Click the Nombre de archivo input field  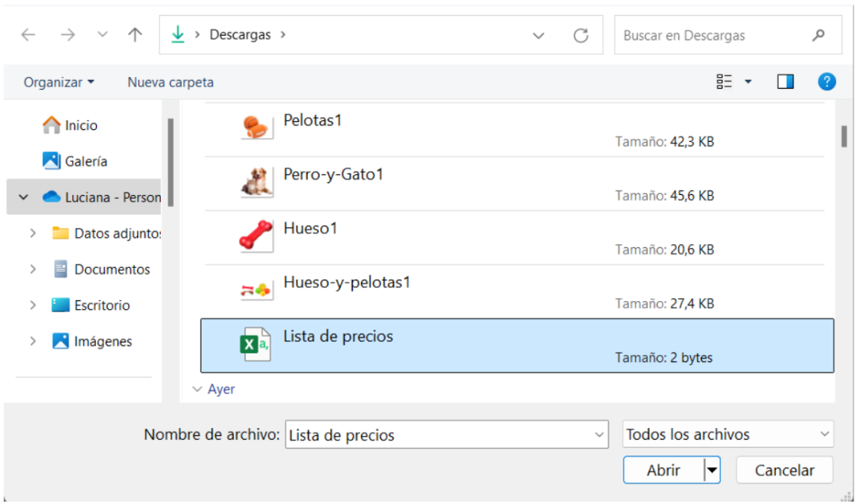pos(447,434)
